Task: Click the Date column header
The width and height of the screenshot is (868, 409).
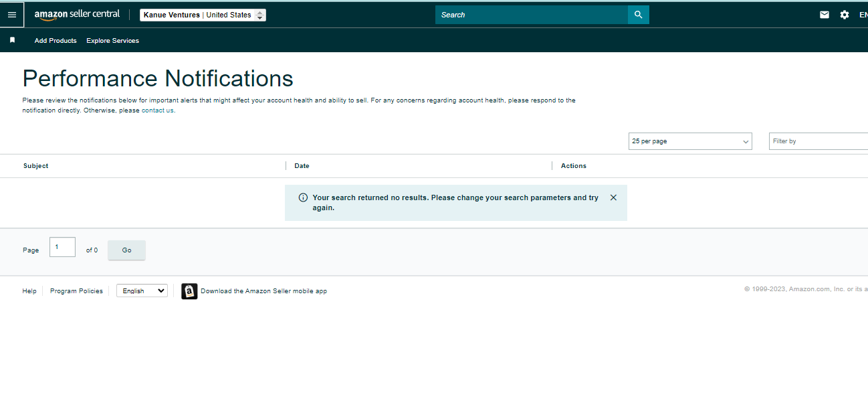Action: (x=302, y=166)
